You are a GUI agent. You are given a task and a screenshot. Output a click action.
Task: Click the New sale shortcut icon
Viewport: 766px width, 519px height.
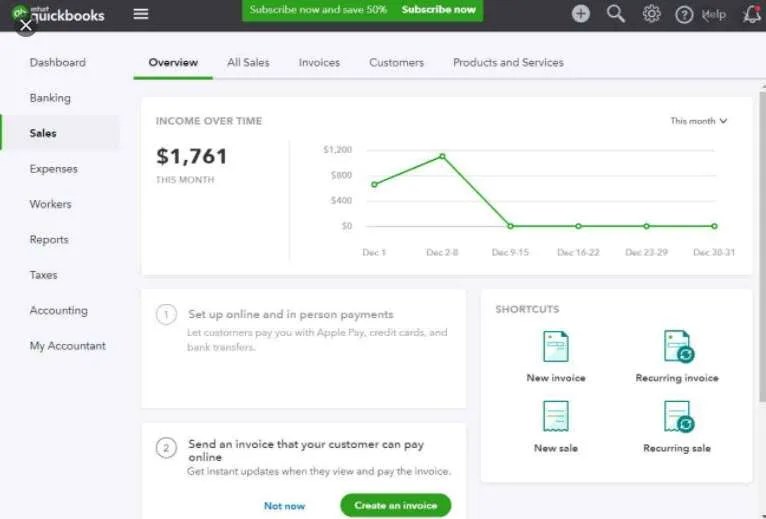(556, 416)
